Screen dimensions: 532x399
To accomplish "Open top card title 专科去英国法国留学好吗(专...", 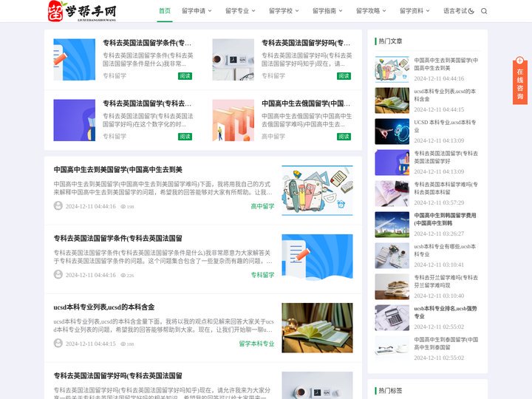I will [x=306, y=43].
